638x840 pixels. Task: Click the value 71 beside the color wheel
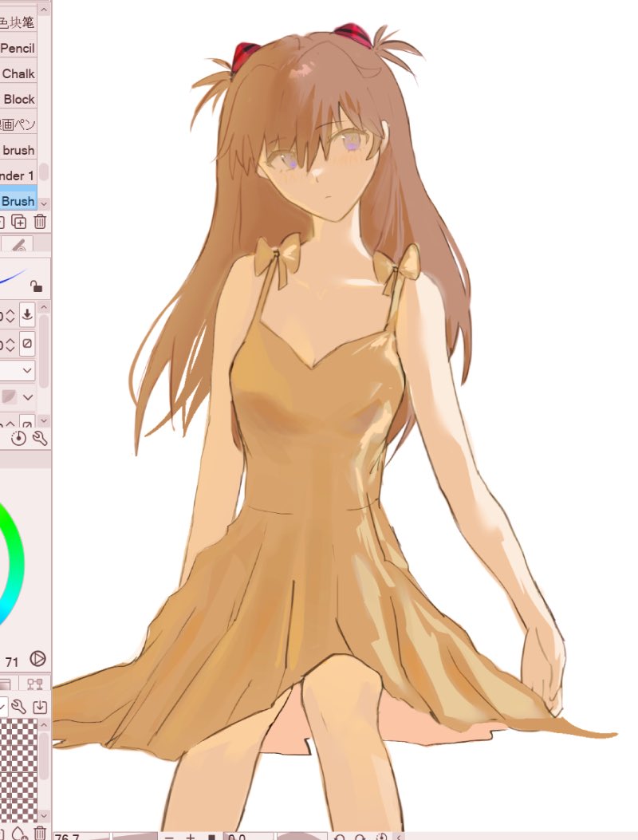click(12, 661)
